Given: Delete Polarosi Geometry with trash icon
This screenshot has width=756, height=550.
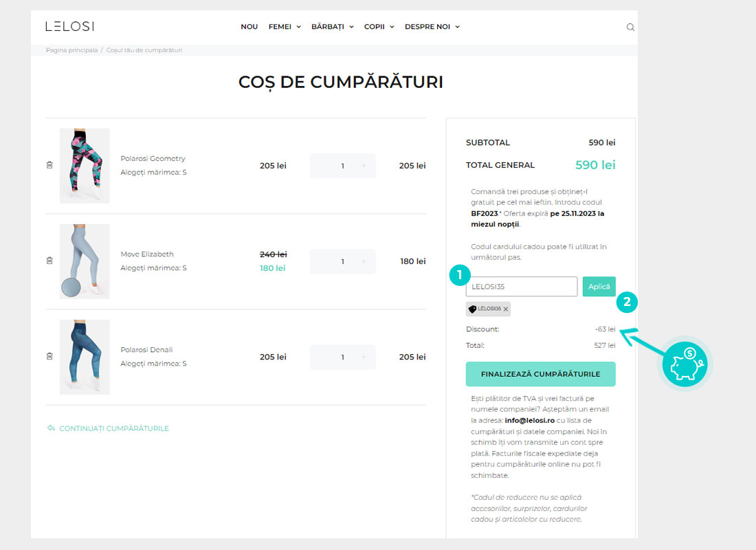Looking at the screenshot, I should coord(49,165).
